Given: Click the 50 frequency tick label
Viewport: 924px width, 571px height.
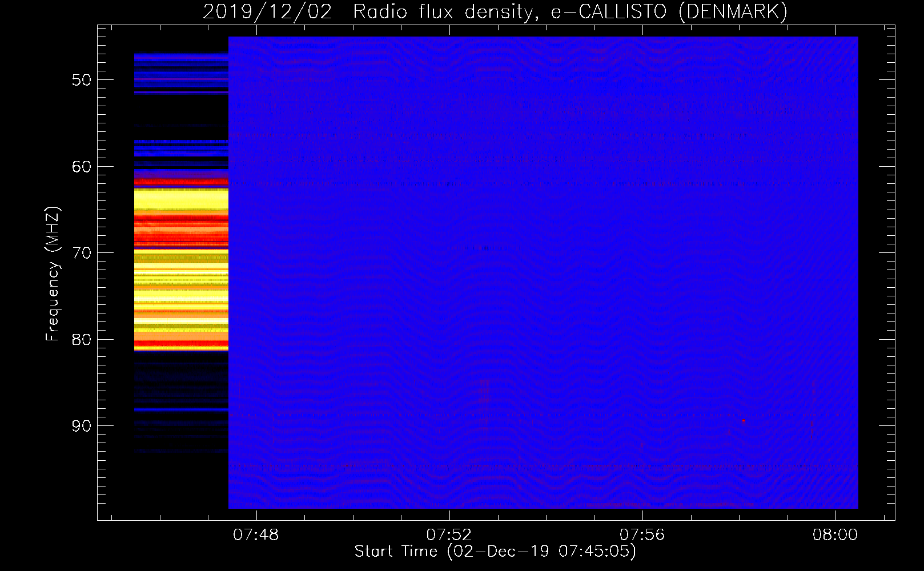Looking at the screenshot, I should tap(82, 80).
